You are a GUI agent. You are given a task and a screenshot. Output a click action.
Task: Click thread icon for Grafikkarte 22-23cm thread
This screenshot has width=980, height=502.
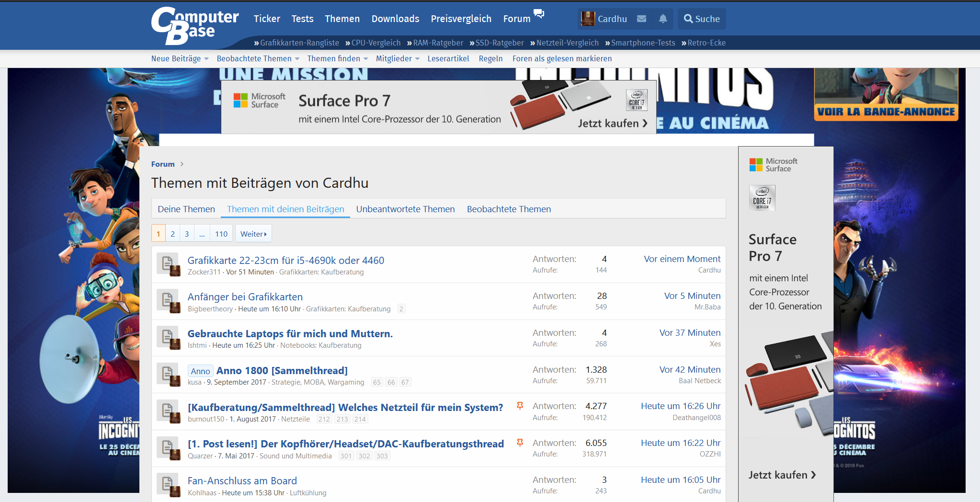coord(168,263)
